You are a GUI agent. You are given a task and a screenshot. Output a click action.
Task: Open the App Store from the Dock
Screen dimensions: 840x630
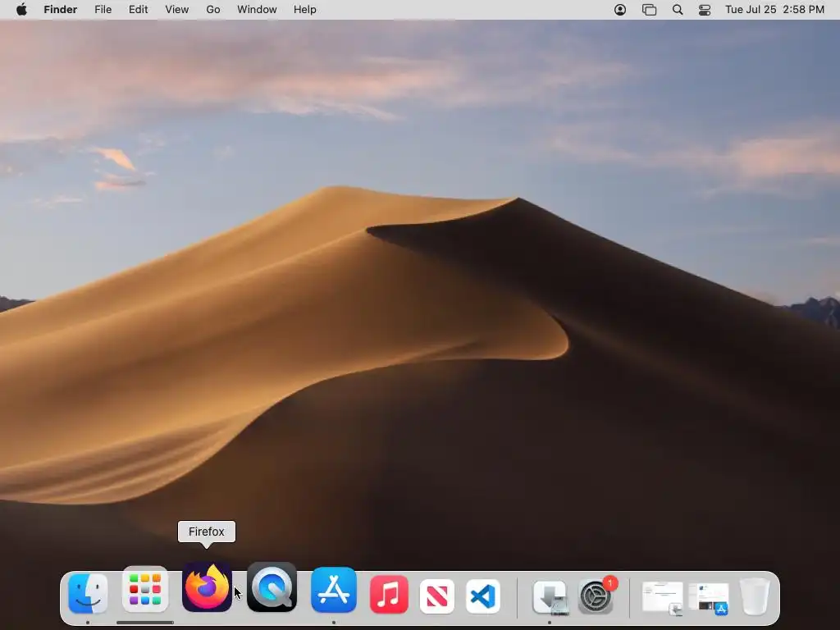pyautogui.click(x=334, y=590)
